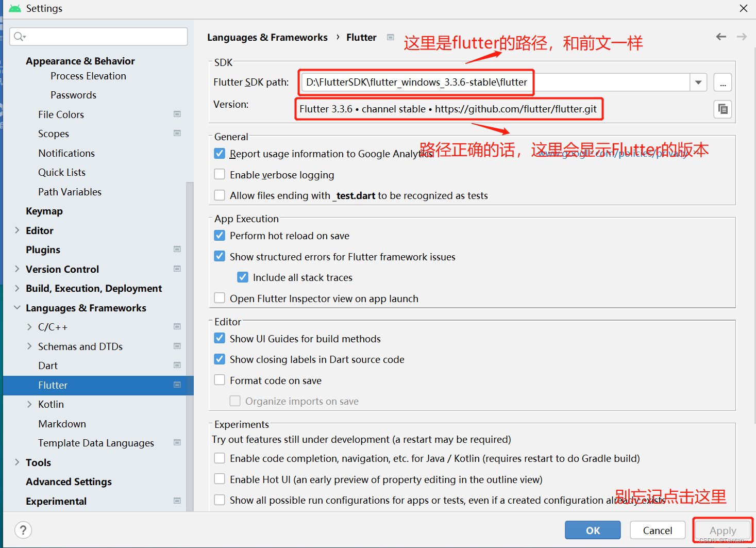
Task: Click project icon next to Template Data Languages
Action: [x=177, y=442]
